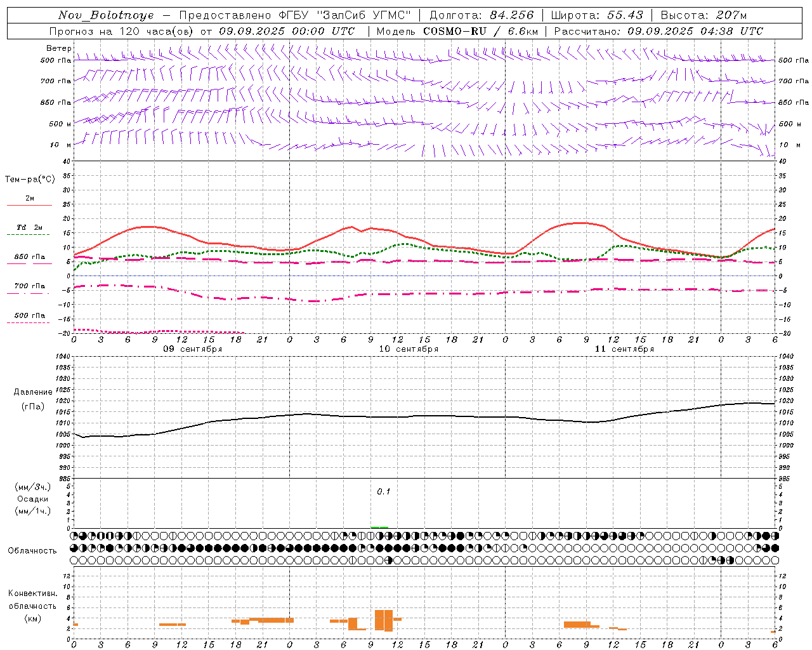Select the 'Предоставлено ФГБУ "ЗапСиб УГМС"' provider text
812x650 pixels.
coord(295,15)
